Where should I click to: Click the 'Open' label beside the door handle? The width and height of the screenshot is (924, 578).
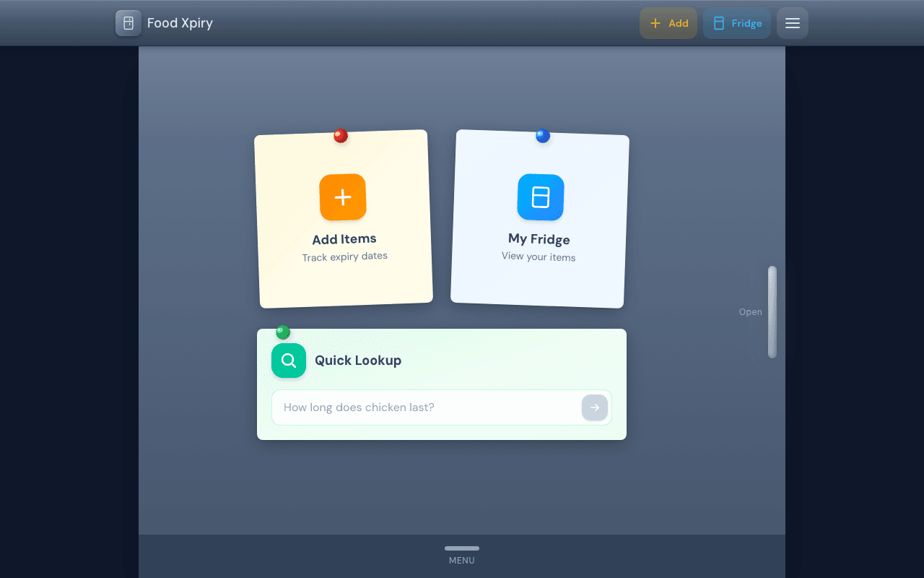pyautogui.click(x=750, y=312)
